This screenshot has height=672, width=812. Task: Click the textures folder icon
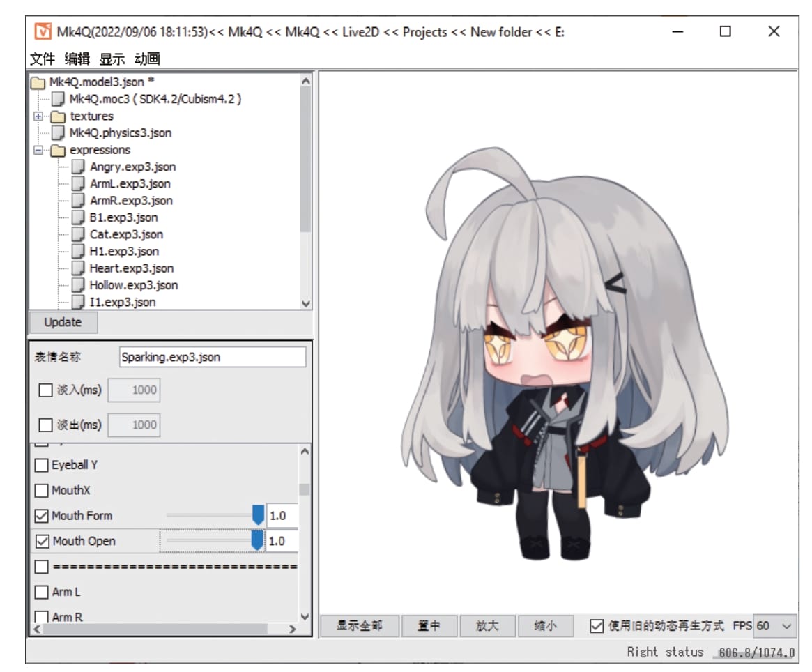pyautogui.click(x=58, y=116)
